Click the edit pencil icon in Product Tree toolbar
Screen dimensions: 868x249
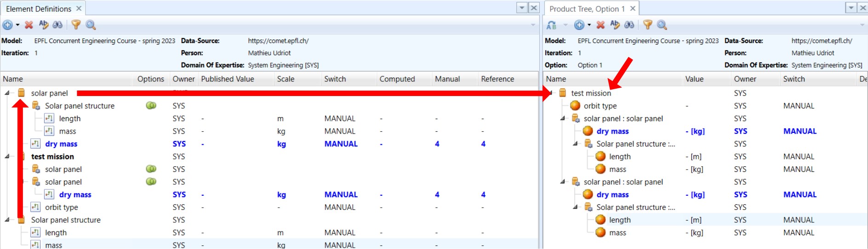(x=615, y=24)
